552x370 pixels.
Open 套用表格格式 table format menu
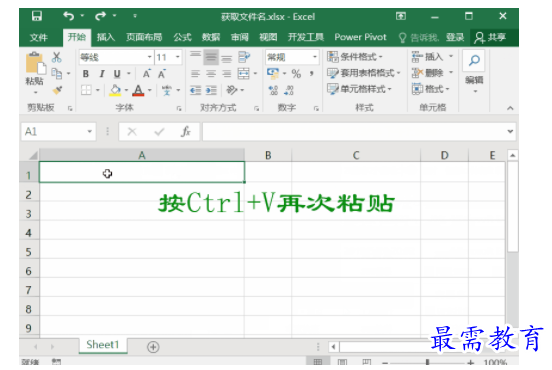[364, 73]
